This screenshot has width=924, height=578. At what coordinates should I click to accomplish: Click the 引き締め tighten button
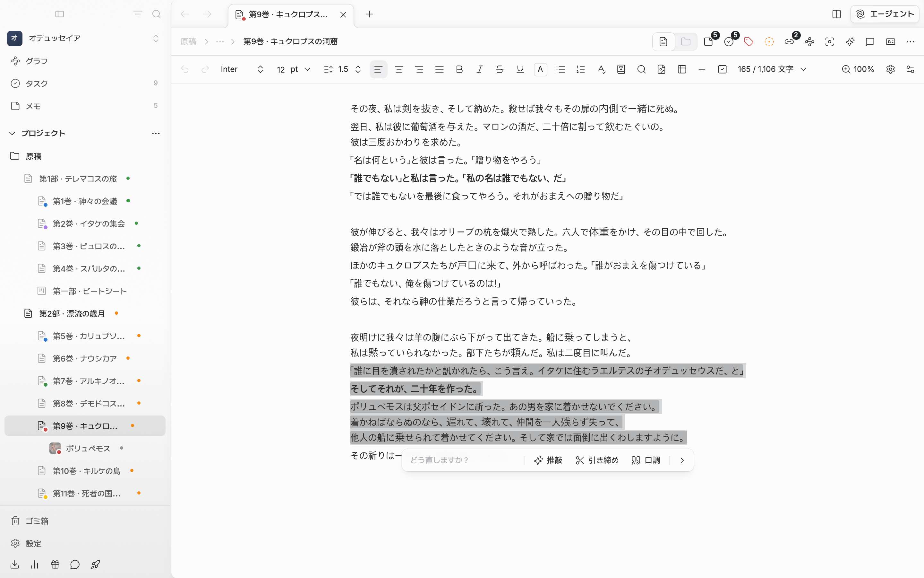coord(597,460)
